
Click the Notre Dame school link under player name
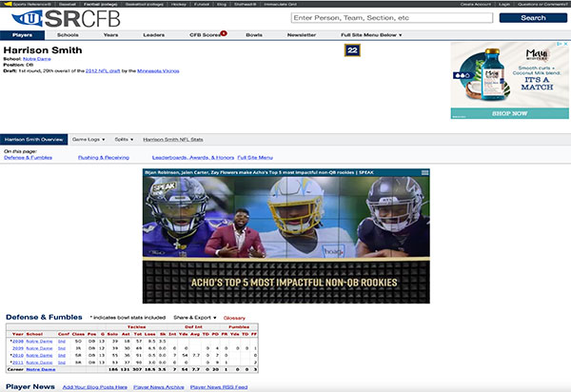point(37,59)
